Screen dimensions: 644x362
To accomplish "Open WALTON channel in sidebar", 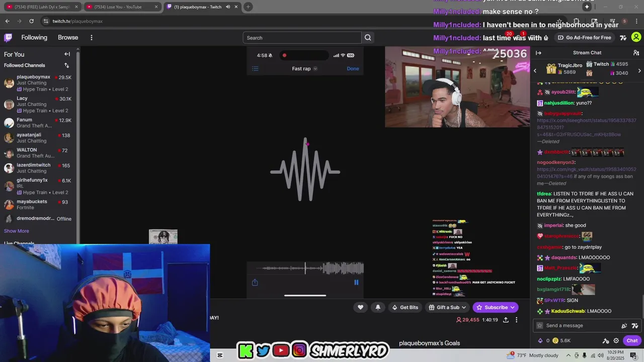I will coord(38,153).
